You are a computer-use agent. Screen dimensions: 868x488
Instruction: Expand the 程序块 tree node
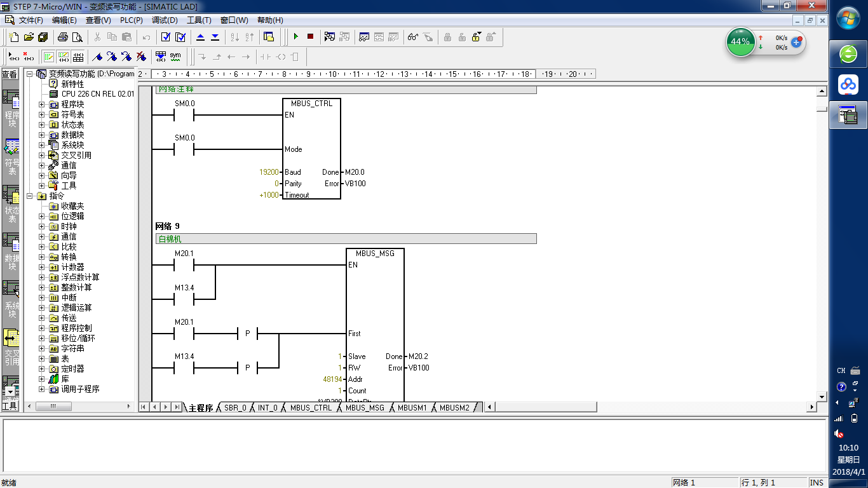[x=42, y=104]
